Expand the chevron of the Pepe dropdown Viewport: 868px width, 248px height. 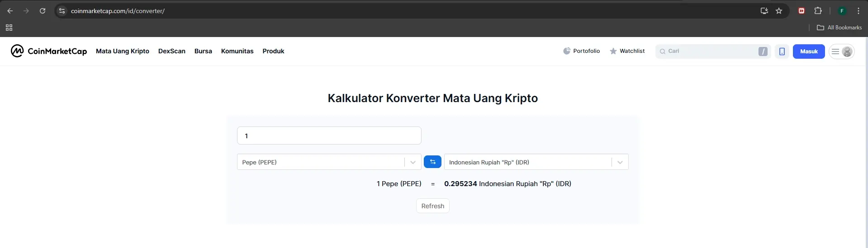pos(413,162)
